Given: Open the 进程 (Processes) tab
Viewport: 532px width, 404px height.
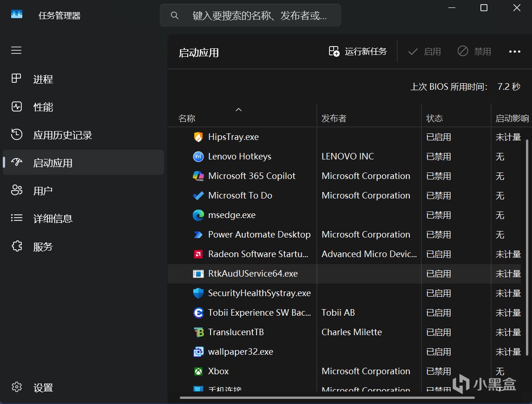Looking at the screenshot, I should coord(43,79).
